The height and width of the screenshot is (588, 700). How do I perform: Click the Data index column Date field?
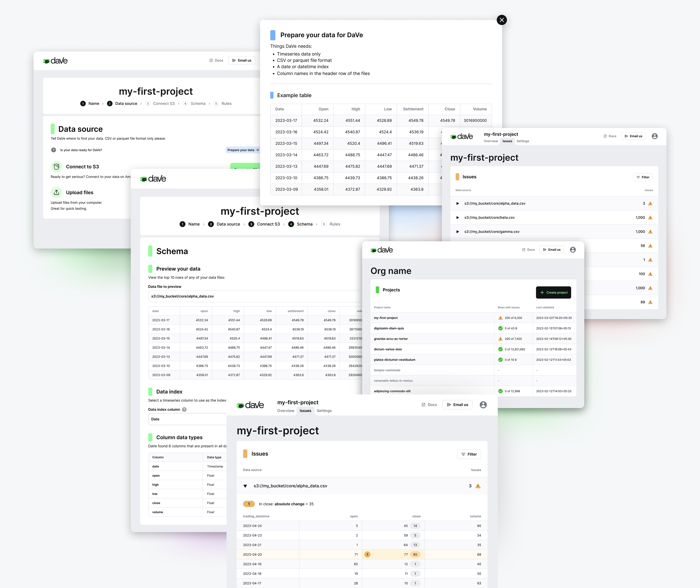pyautogui.click(x=187, y=419)
